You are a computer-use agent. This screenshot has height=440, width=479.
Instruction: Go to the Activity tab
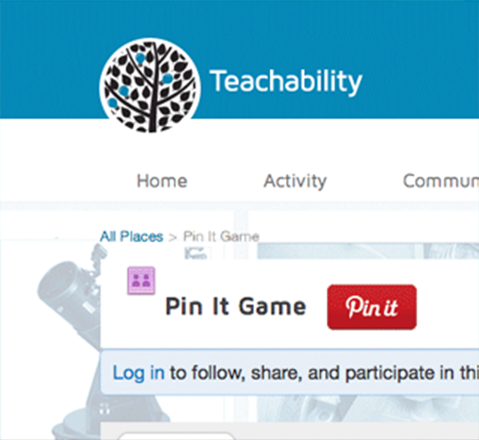pos(295,181)
